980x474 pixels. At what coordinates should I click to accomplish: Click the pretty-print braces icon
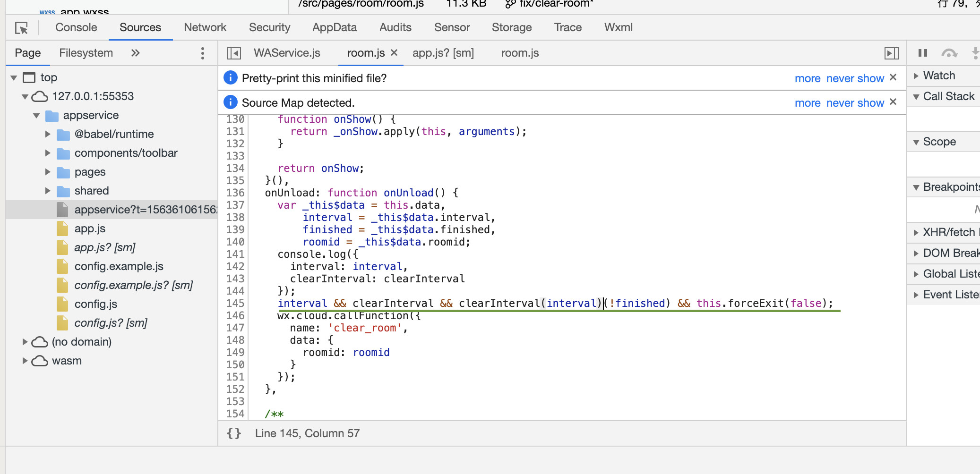[234, 433]
